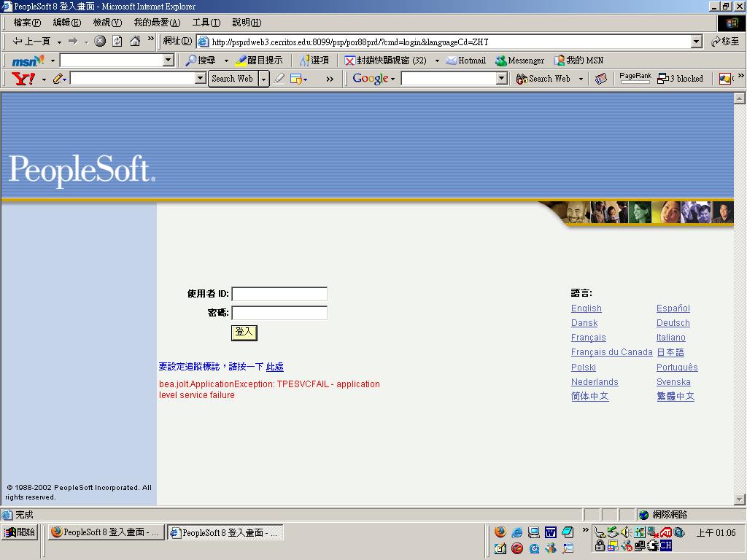Launch Firefox from the quick launch bar

click(x=500, y=532)
